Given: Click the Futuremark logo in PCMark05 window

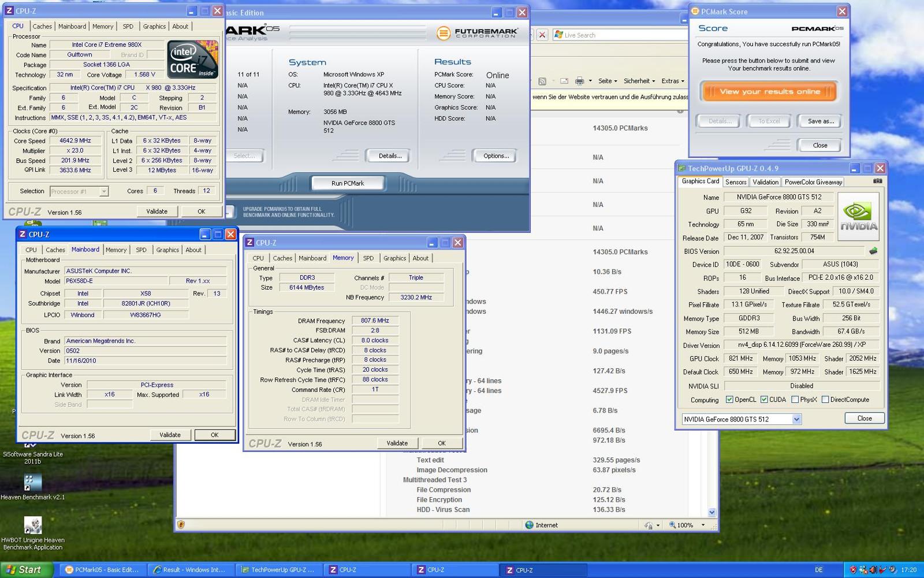Looking at the screenshot, I should pos(477,33).
